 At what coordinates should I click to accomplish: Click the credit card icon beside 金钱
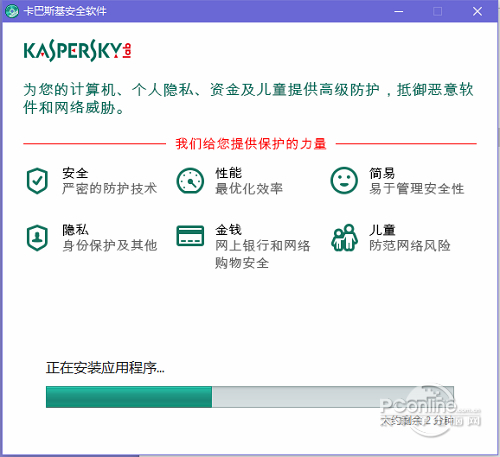click(190, 236)
